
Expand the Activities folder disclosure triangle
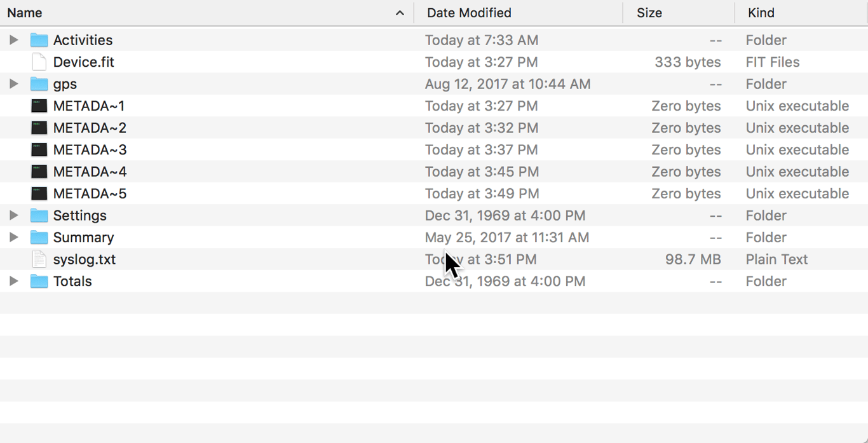pos(13,40)
